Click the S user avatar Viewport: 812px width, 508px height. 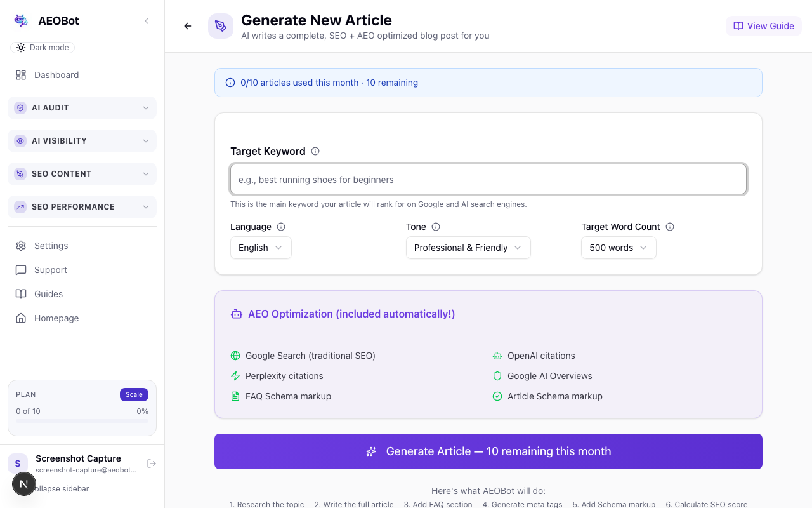[18, 464]
